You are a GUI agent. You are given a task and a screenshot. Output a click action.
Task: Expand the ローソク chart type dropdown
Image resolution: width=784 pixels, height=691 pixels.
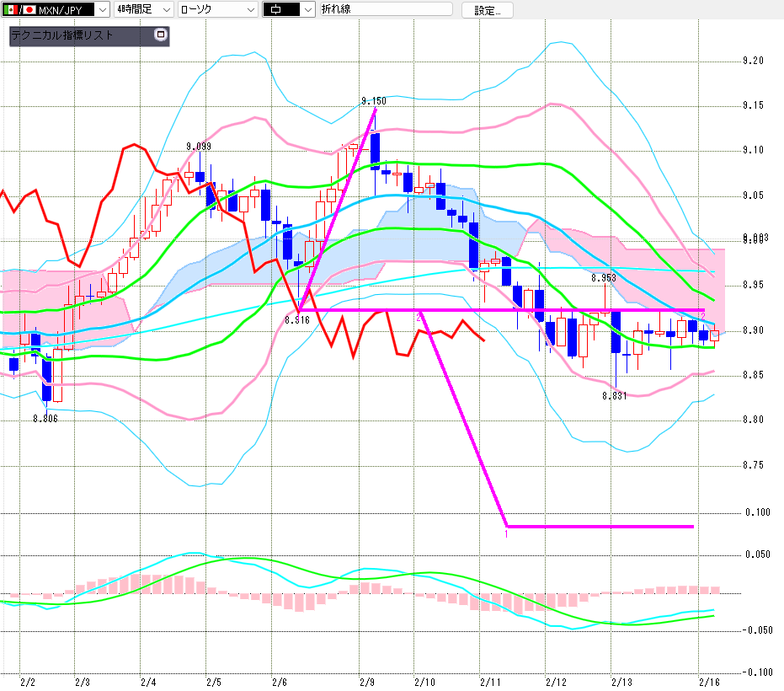point(249,9)
